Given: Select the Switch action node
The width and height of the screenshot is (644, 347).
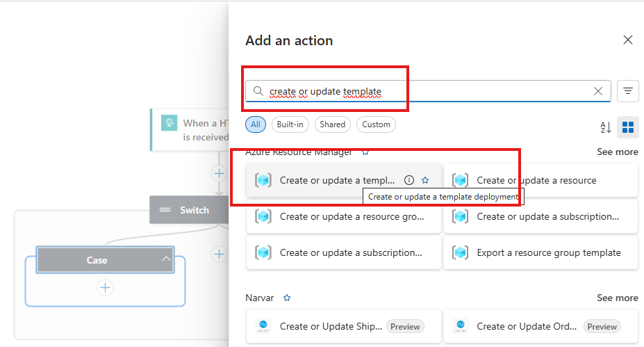Looking at the screenshot, I should click(x=189, y=210).
